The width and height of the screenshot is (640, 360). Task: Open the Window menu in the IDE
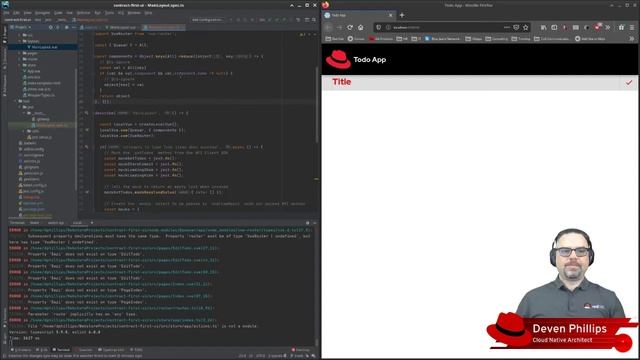[x=134, y=13]
